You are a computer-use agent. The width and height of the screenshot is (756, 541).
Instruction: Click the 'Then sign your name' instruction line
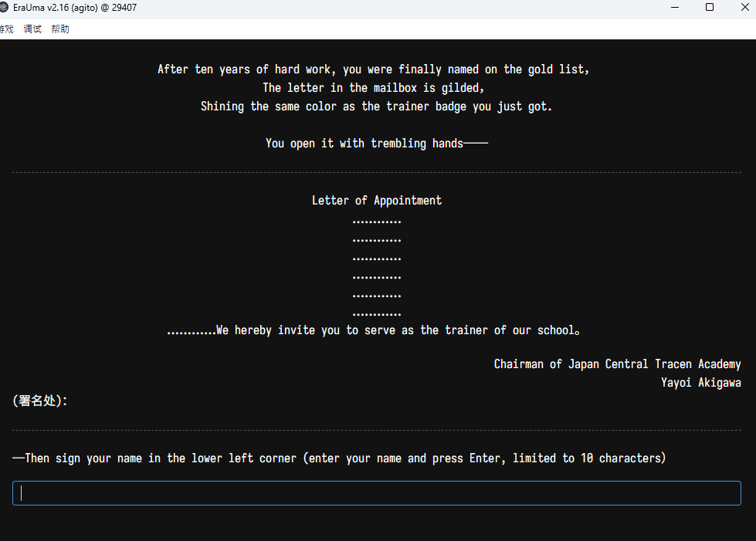(339, 458)
